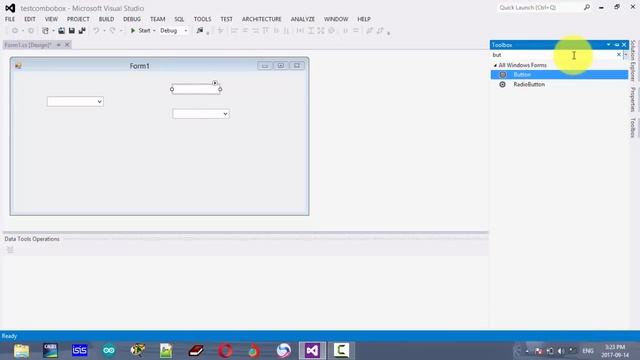Image resolution: width=640 pixels, height=360 pixels.
Task: Open the PROJECT menu
Action: coord(78,19)
